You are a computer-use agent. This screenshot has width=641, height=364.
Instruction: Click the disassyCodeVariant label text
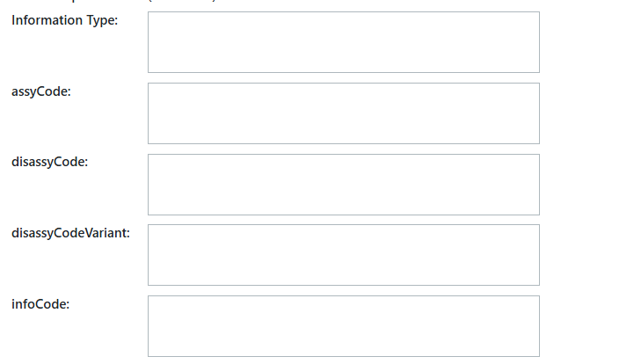pyautogui.click(x=70, y=233)
